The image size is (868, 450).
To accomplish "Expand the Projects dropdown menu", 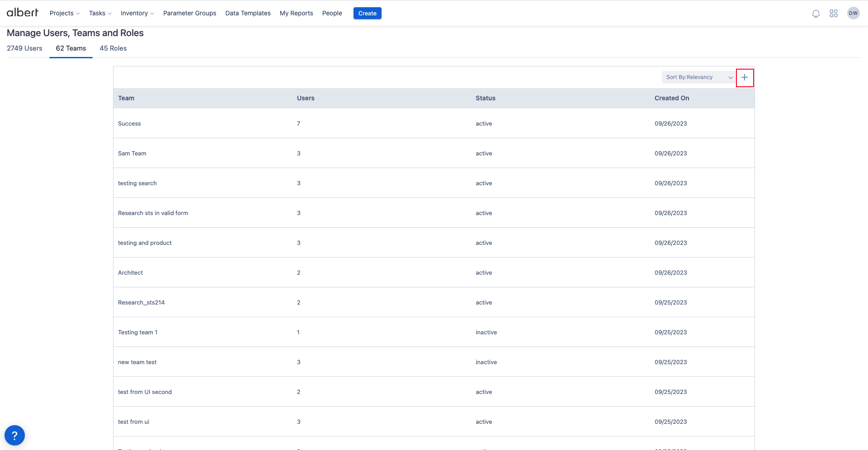I will 65,13.
